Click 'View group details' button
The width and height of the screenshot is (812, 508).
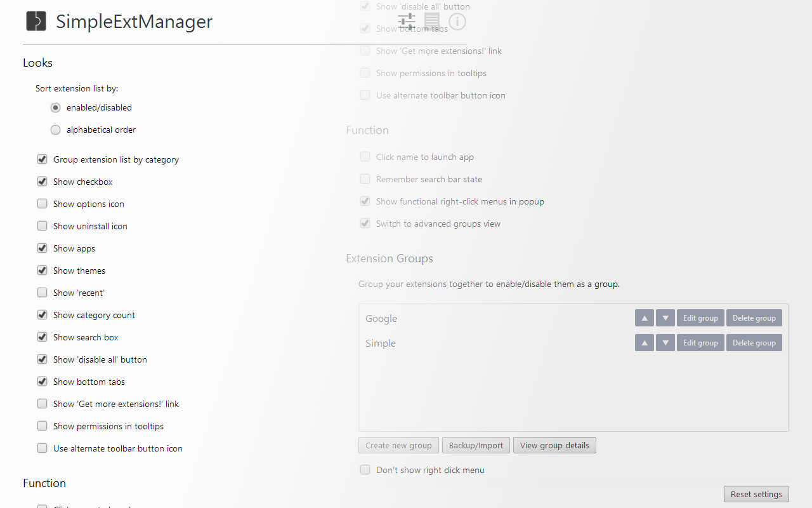point(554,445)
